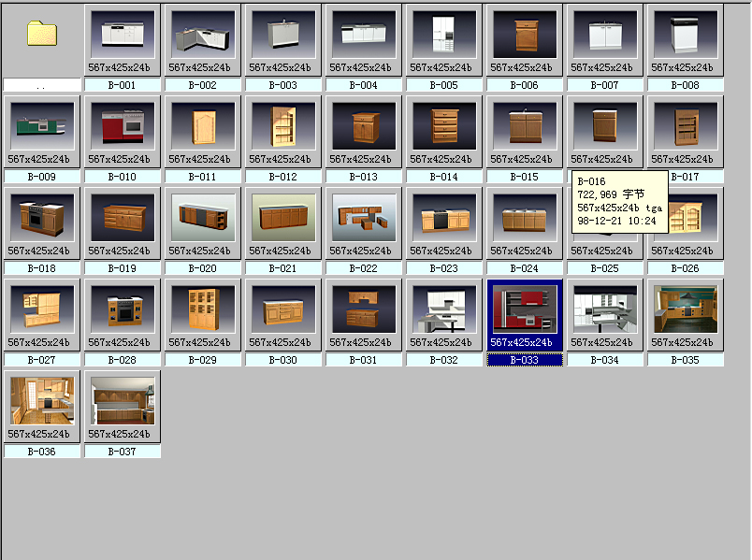Select the B-032 white kitchen scene thumbnail
This screenshot has height=560, width=752.
[444, 309]
